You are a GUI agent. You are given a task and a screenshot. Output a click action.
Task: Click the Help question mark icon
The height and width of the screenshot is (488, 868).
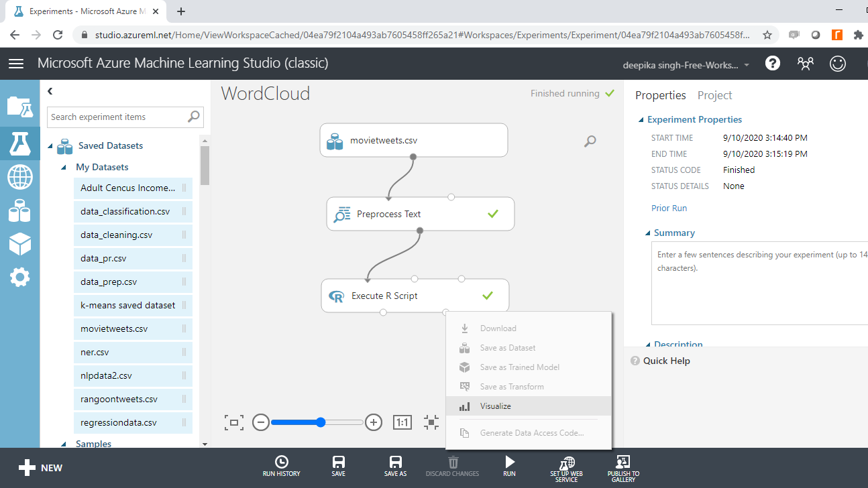click(x=773, y=64)
